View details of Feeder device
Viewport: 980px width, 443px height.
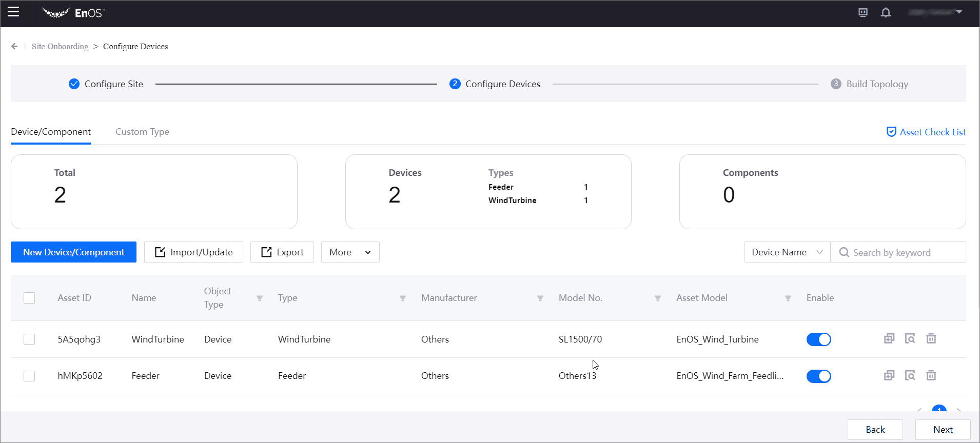910,376
